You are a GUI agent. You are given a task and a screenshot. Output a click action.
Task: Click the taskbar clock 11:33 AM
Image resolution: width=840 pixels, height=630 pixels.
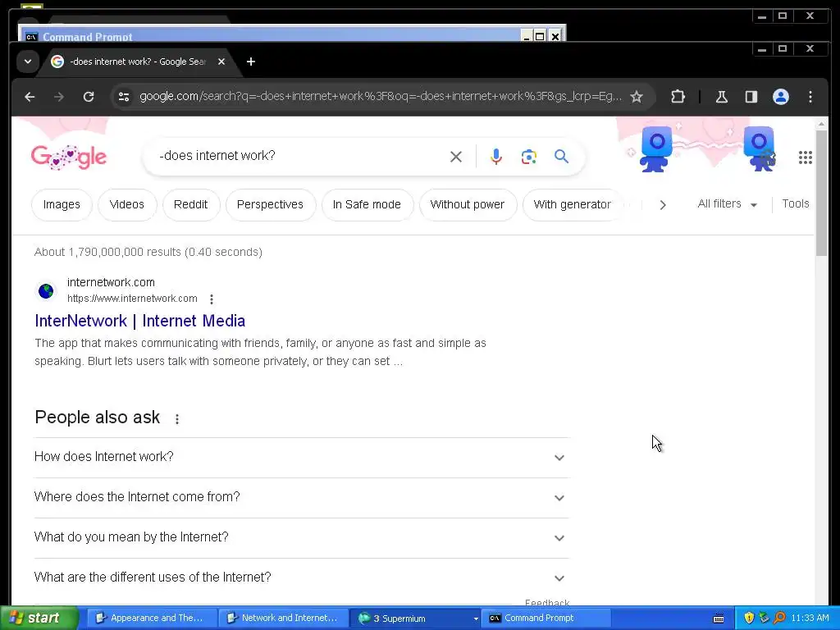coord(810,619)
